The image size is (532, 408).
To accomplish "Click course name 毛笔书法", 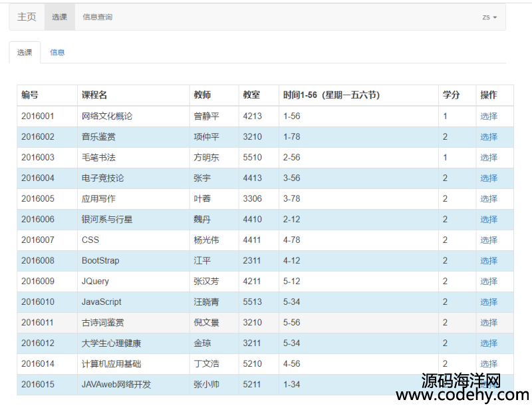I will [x=98, y=158].
